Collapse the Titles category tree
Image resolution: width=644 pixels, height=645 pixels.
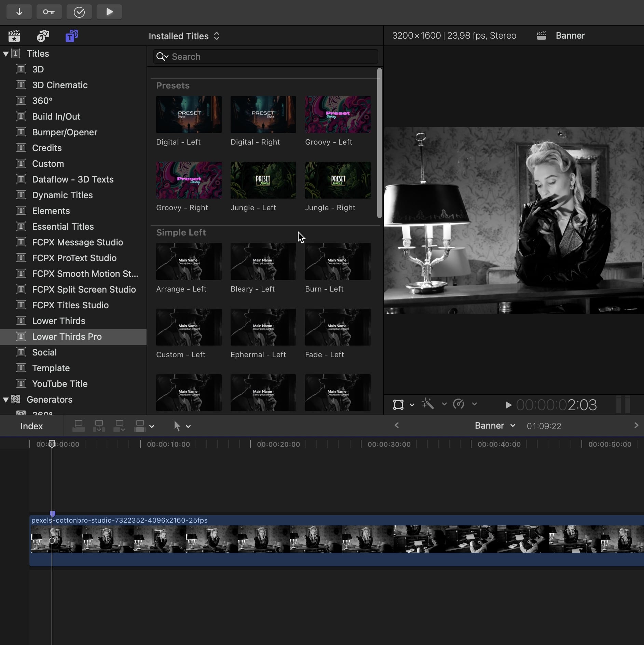[6, 54]
